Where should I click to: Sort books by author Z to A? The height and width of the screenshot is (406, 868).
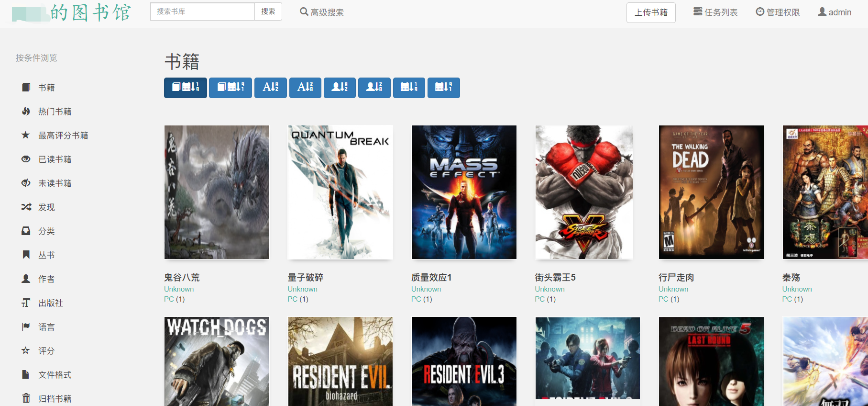[x=374, y=88]
